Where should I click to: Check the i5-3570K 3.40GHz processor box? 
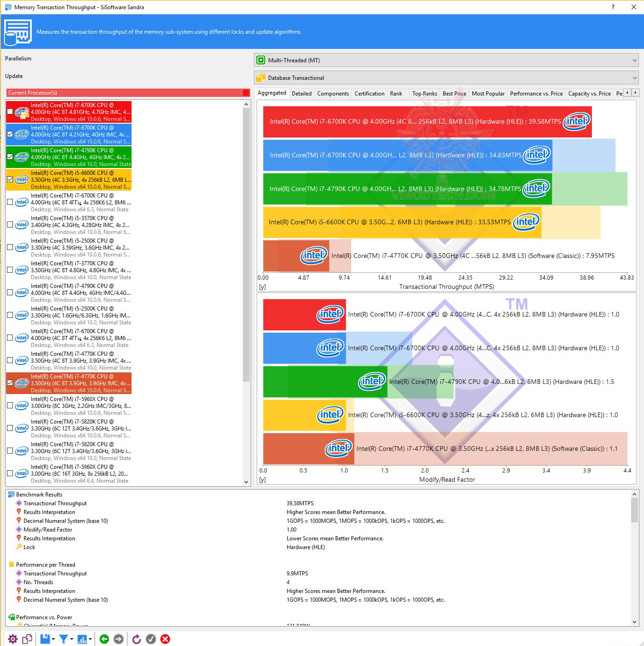[x=10, y=225]
